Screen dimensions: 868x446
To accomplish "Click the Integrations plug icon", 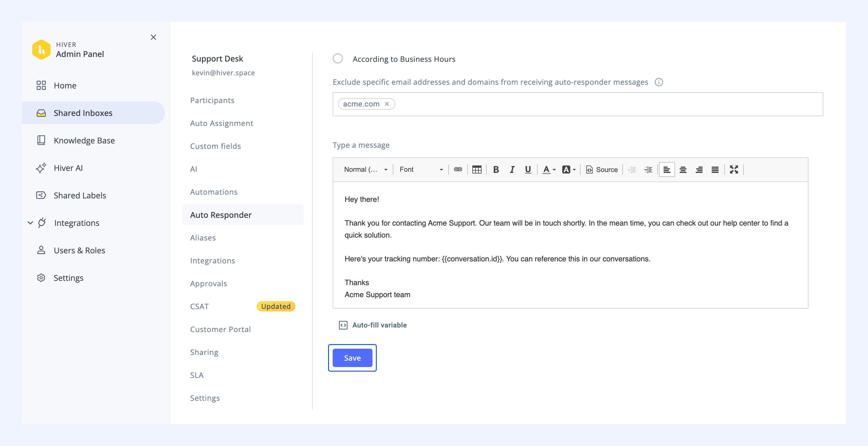I will coord(42,223).
